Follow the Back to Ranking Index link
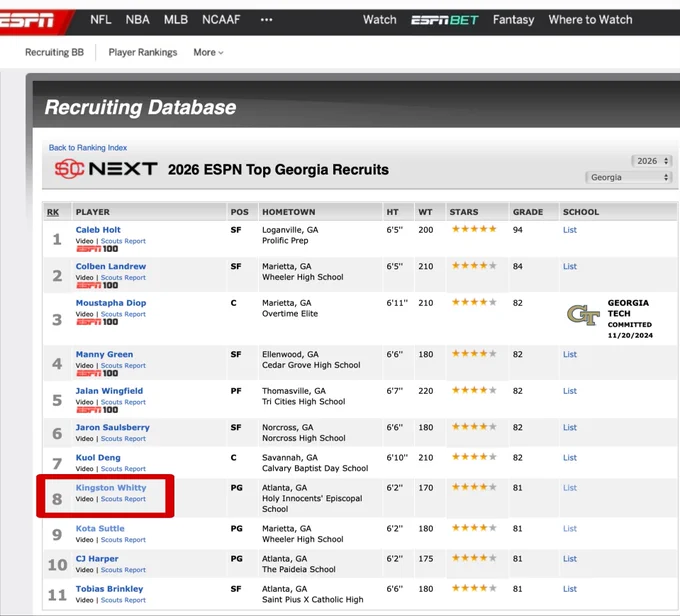The height and width of the screenshot is (616, 680). coord(88,147)
